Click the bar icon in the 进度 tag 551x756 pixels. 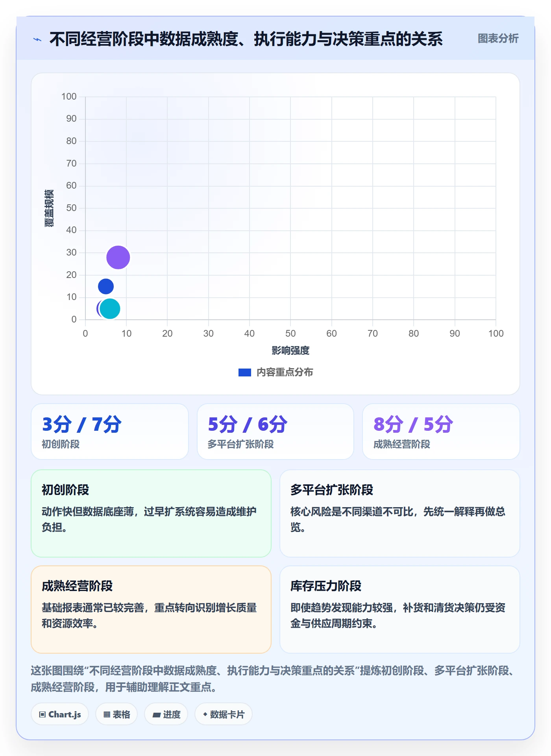point(156,715)
